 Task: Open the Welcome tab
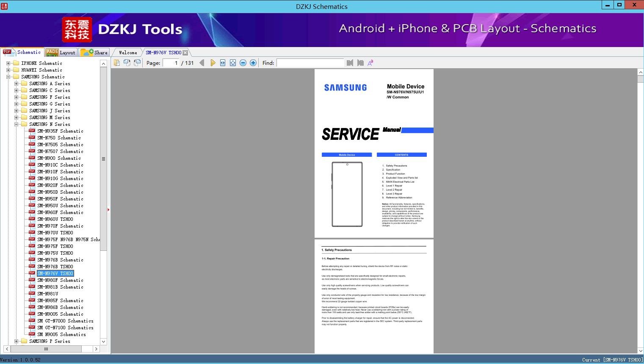click(x=128, y=53)
